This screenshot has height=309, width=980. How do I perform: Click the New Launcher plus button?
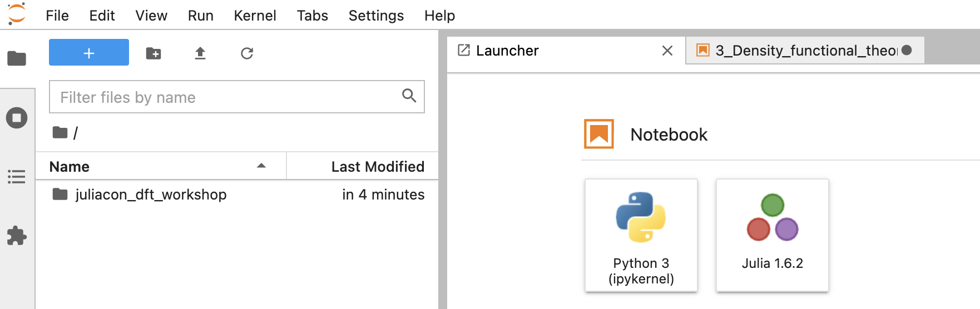(x=89, y=53)
